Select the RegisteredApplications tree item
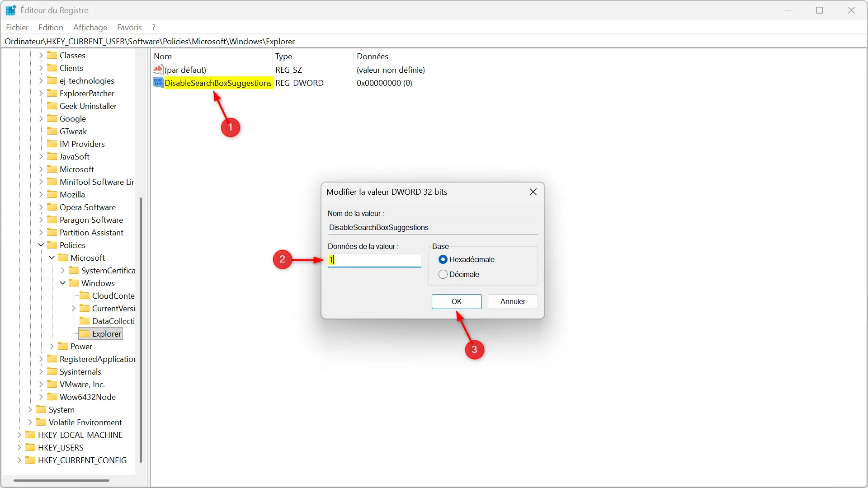The height and width of the screenshot is (488, 868). pos(97,359)
